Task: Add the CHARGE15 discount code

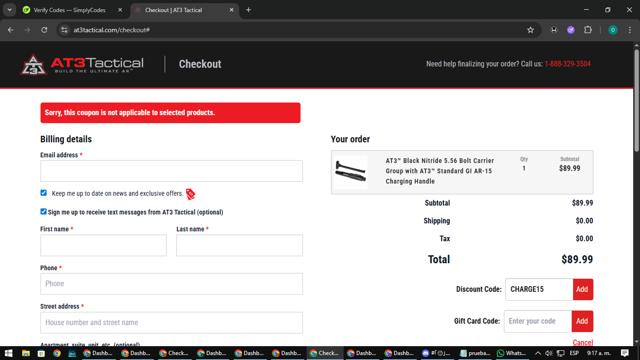Action: pos(583,289)
